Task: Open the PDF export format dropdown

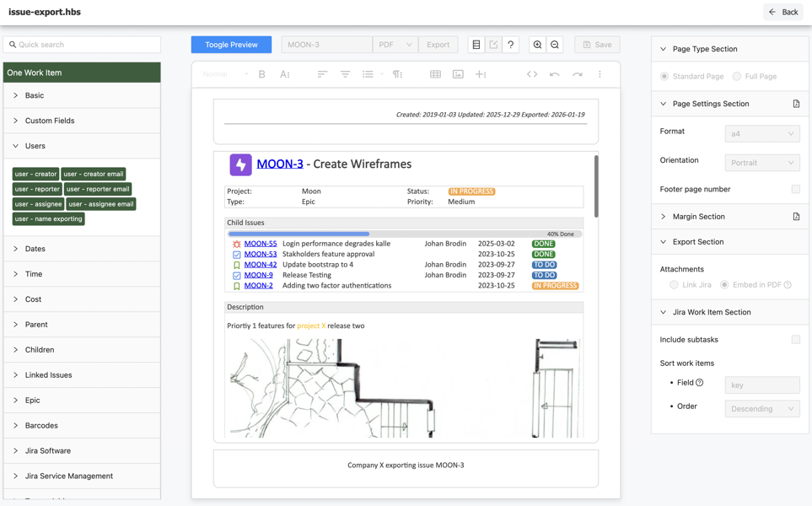Action: (395, 45)
